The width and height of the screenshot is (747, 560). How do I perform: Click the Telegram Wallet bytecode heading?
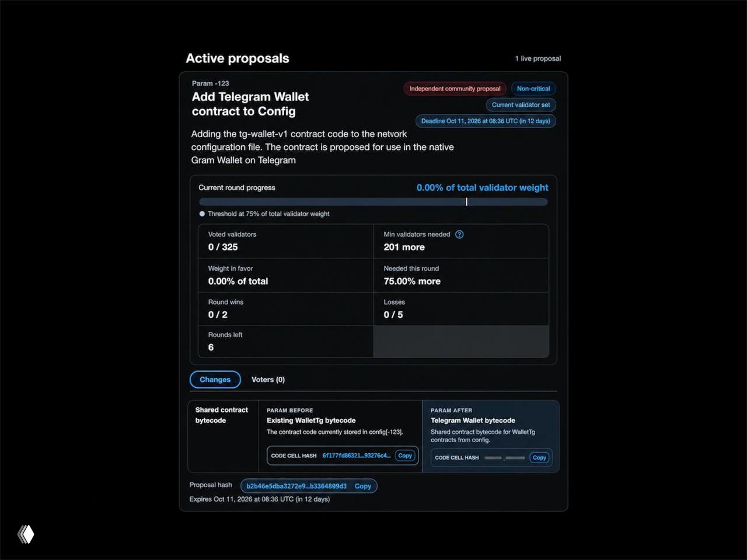point(473,421)
